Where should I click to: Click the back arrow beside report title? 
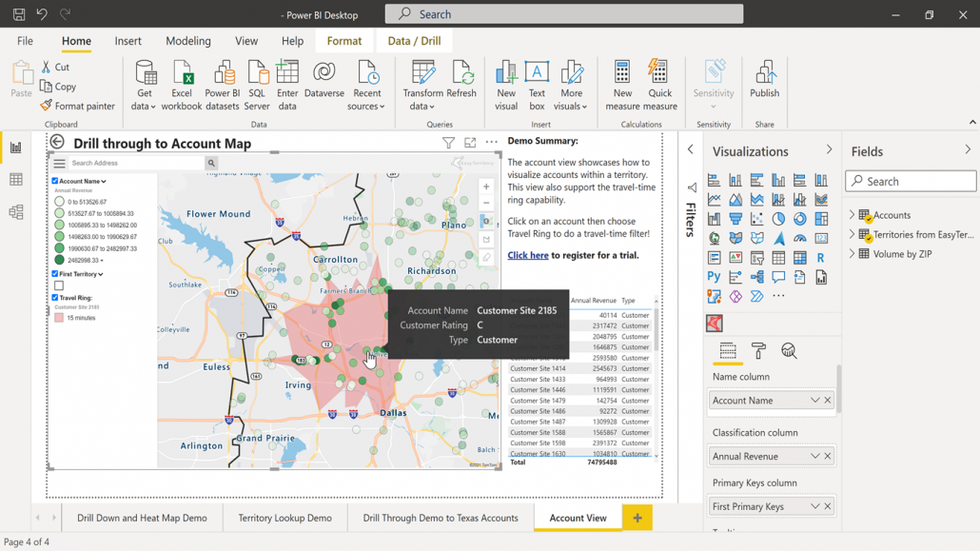point(57,142)
